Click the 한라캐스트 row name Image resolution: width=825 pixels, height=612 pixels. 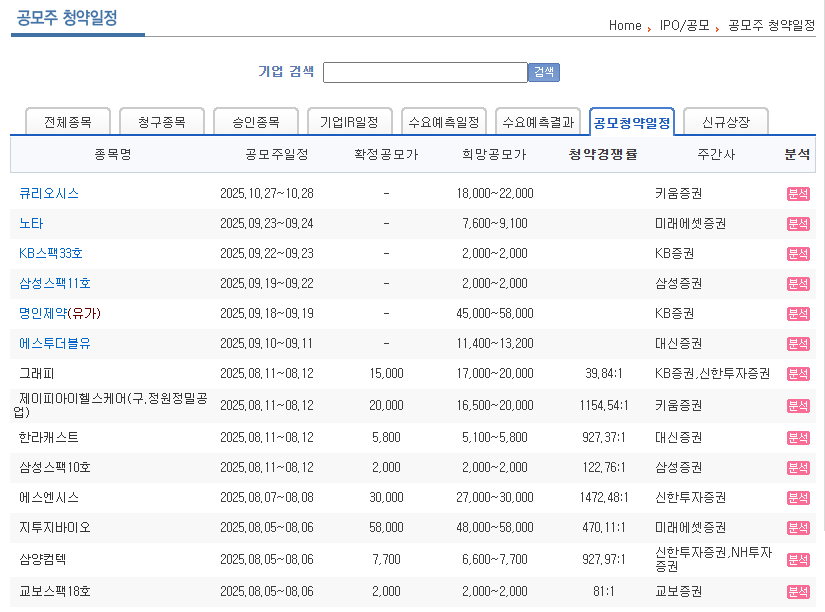pyautogui.click(x=49, y=437)
